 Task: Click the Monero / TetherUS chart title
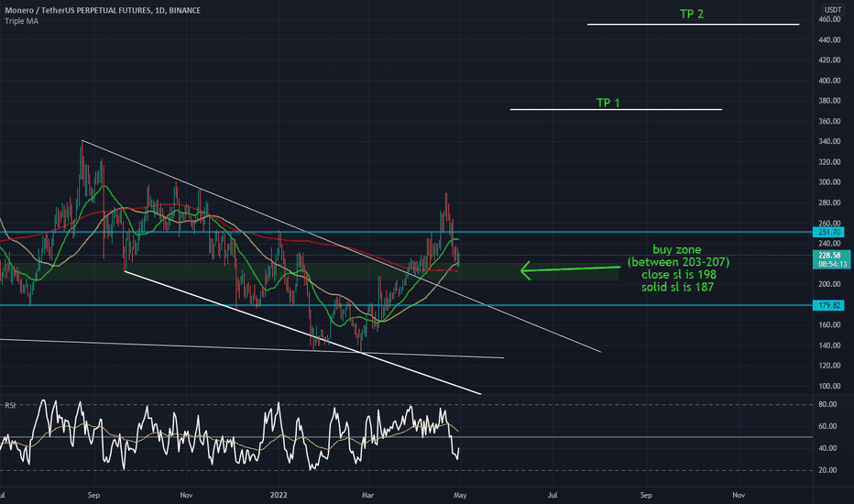tap(103, 10)
